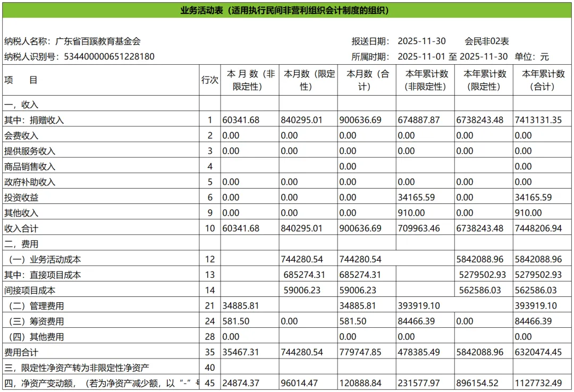
Task: Select the row label 间接项目成本
Action: tap(30, 290)
